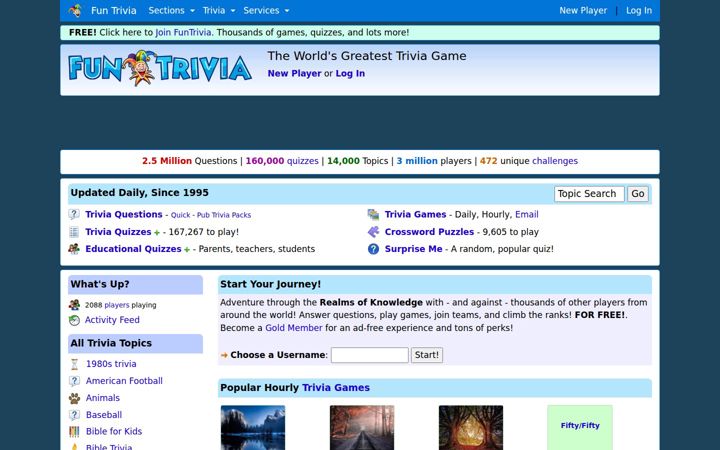This screenshot has height=450, width=720.
Task: Click the Gold Member link
Action: (294, 328)
